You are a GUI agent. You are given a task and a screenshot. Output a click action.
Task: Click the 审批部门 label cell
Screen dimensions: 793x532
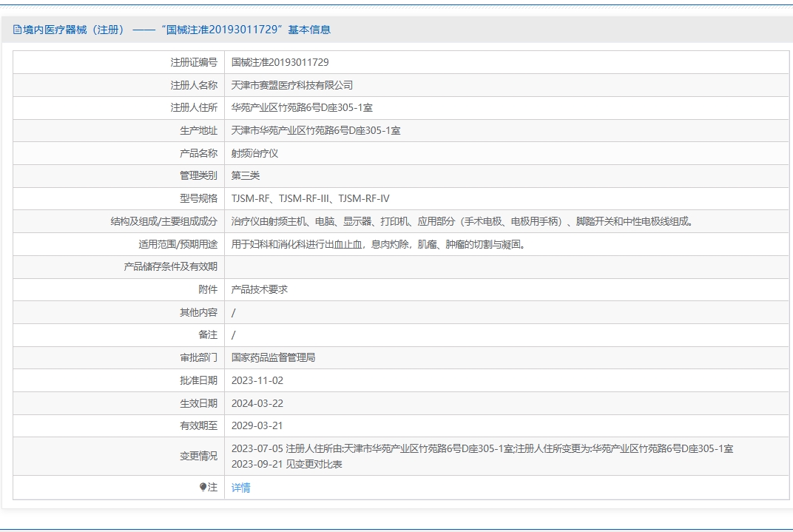tap(119, 357)
